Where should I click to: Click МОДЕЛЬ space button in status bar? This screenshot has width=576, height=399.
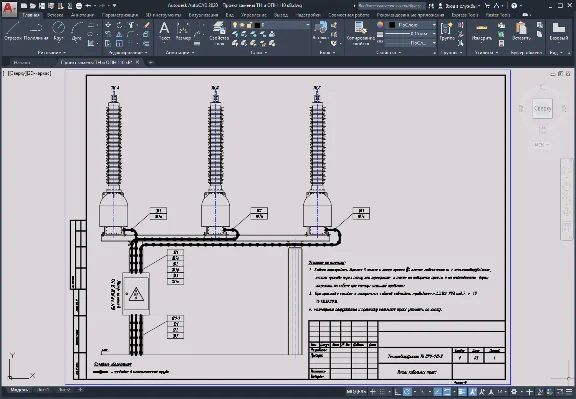click(x=356, y=392)
